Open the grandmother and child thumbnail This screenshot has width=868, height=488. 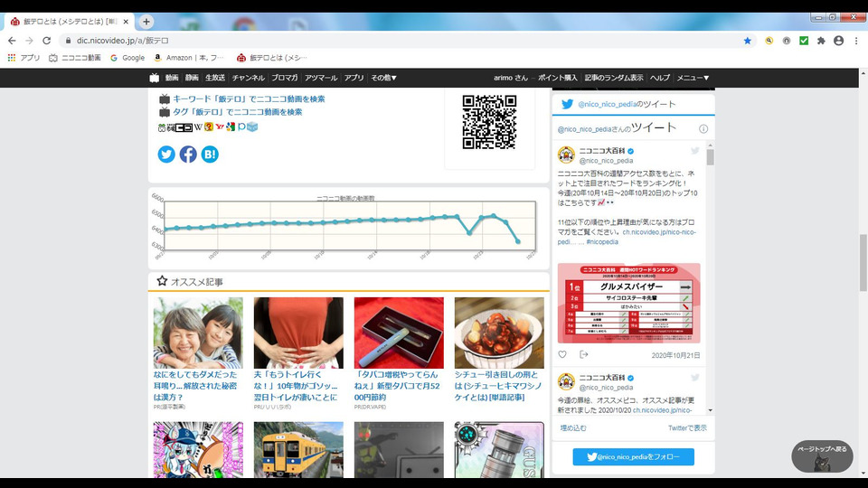click(x=198, y=333)
